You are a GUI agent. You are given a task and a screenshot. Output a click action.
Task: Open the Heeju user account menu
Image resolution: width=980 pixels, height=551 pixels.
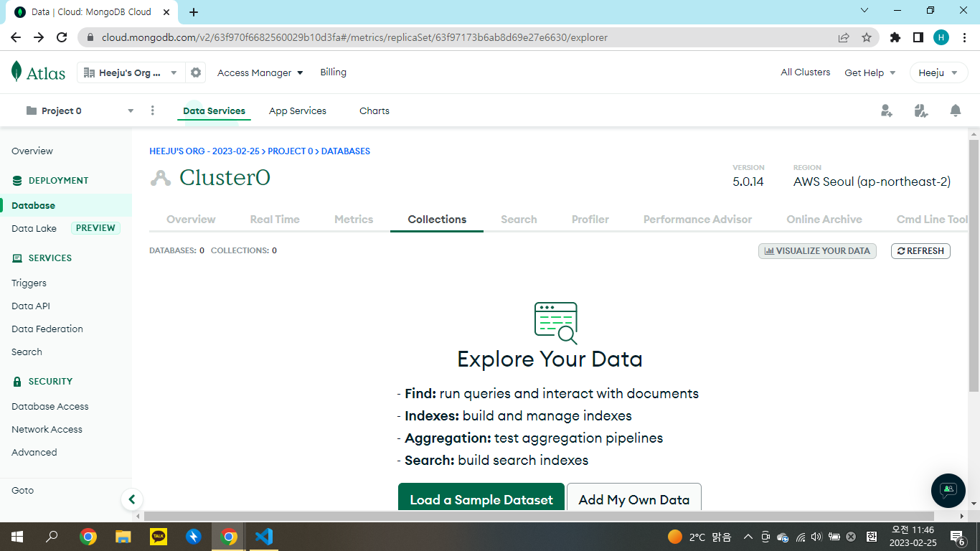click(x=938, y=72)
